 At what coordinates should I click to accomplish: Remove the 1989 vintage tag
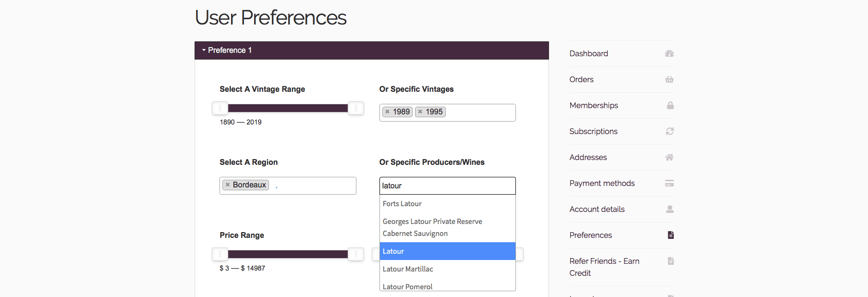click(388, 112)
